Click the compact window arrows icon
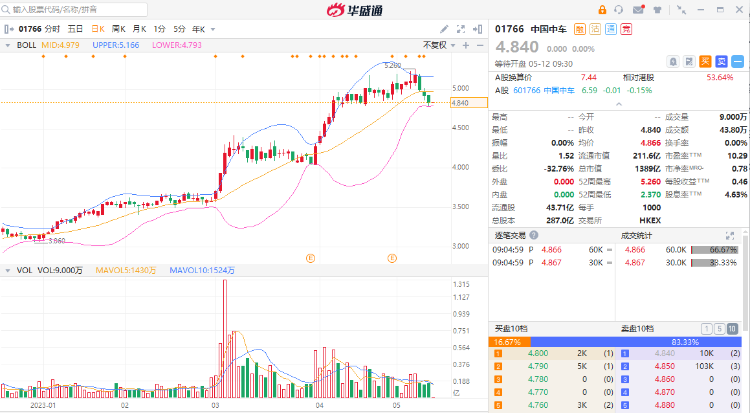The image size is (750, 413). (681, 10)
